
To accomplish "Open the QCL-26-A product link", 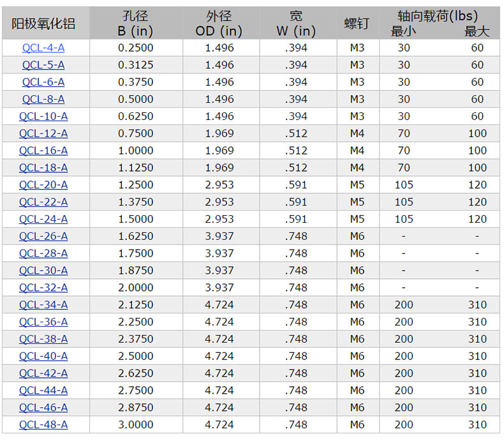I will [x=43, y=236].
